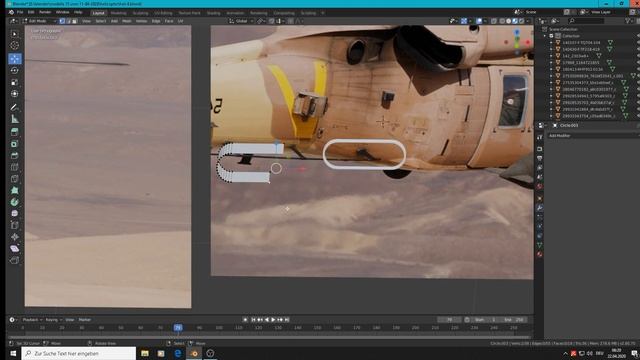Enable vertex select mode
Viewport: 640px width, 360px height.
[x=62, y=21]
